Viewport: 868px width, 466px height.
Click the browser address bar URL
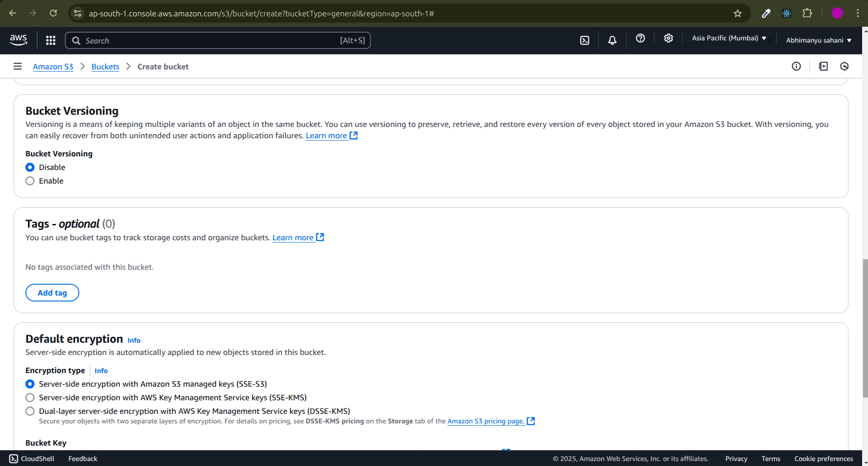click(x=261, y=14)
